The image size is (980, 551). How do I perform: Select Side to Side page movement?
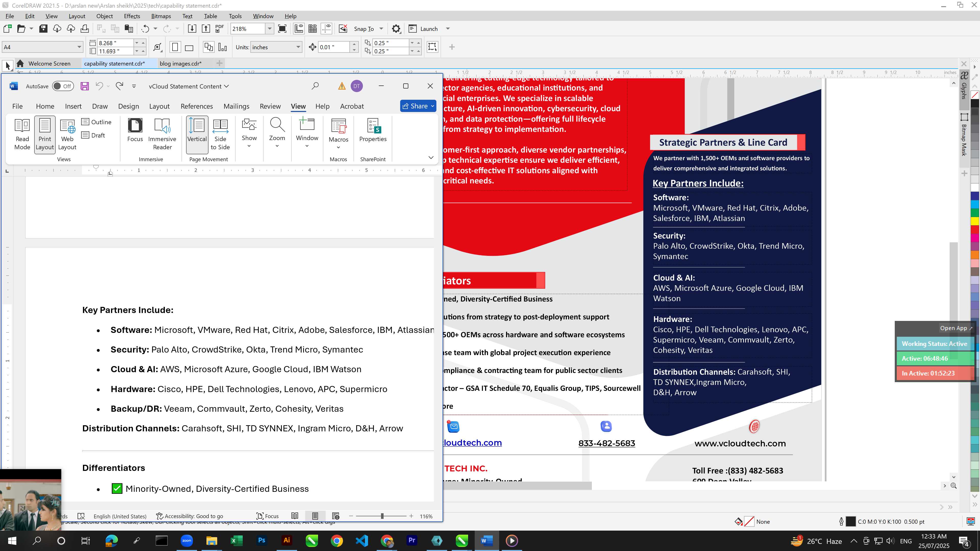tap(220, 134)
